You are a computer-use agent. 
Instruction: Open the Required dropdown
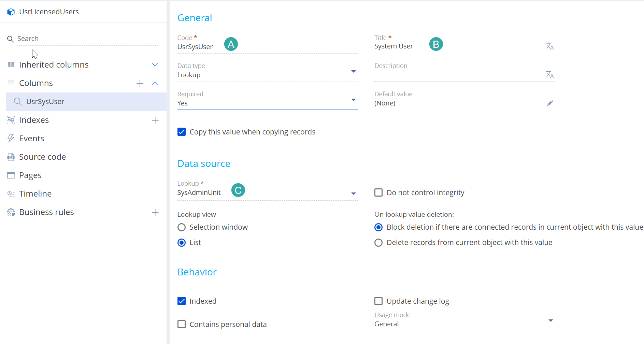coord(268,100)
